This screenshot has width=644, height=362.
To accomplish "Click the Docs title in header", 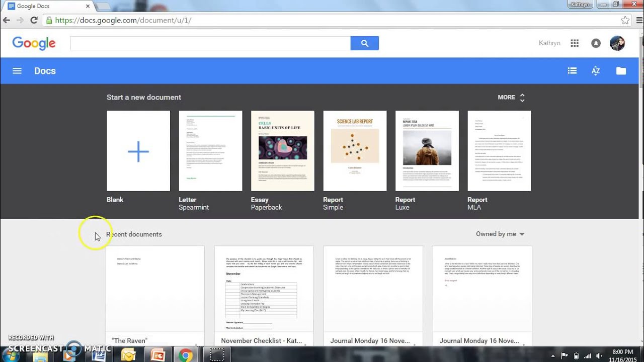I will pyautogui.click(x=45, y=71).
